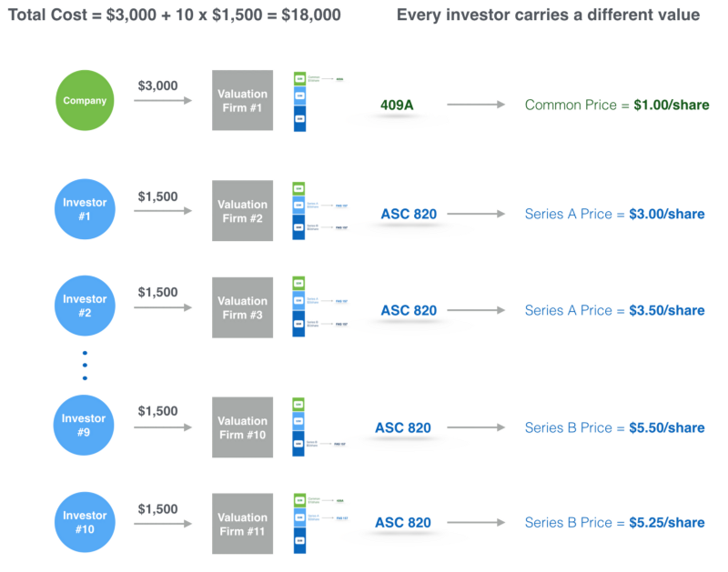Image resolution: width=728 pixels, height=572 pixels.
Task: Click the $3,000 label above the Company arrow
Action: pos(157,85)
